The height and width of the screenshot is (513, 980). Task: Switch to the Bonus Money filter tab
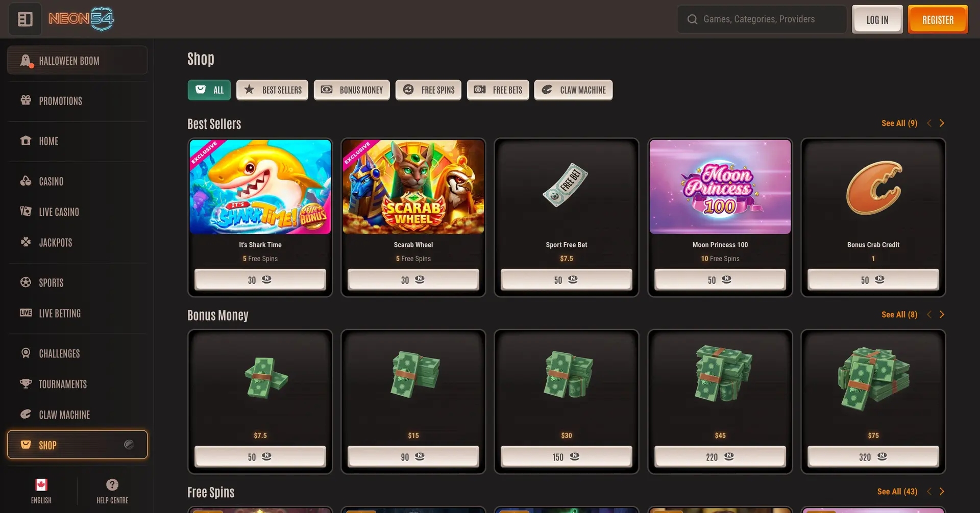point(352,90)
